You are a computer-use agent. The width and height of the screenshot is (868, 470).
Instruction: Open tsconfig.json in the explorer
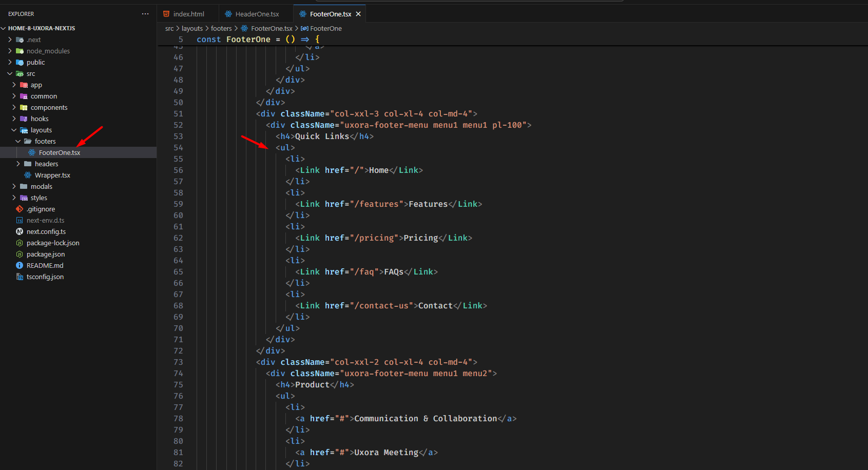[x=45, y=277]
